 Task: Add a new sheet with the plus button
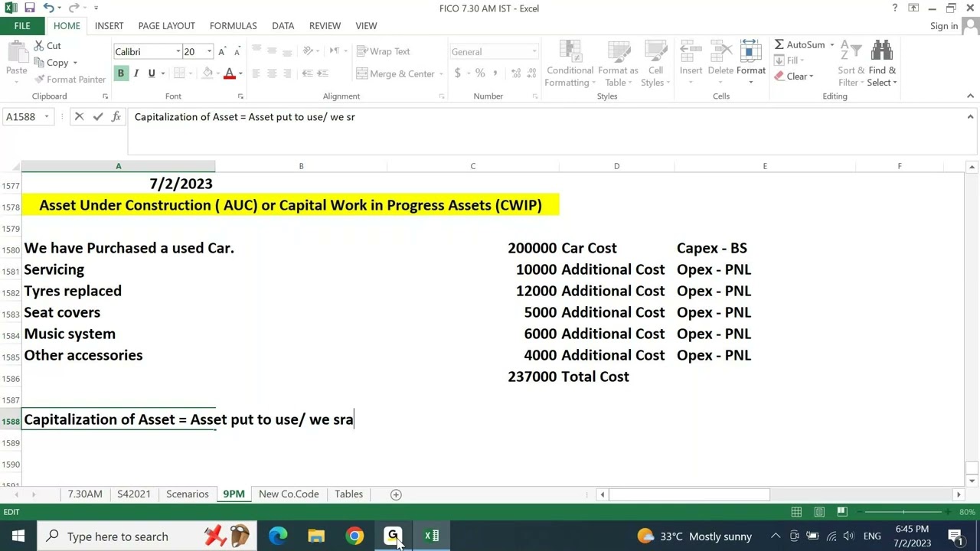tap(396, 494)
